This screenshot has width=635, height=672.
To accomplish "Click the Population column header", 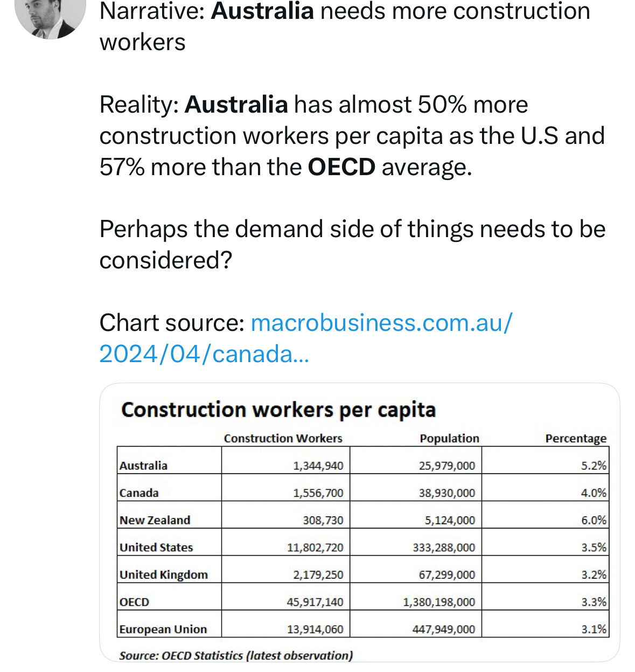I will [x=450, y=438].
